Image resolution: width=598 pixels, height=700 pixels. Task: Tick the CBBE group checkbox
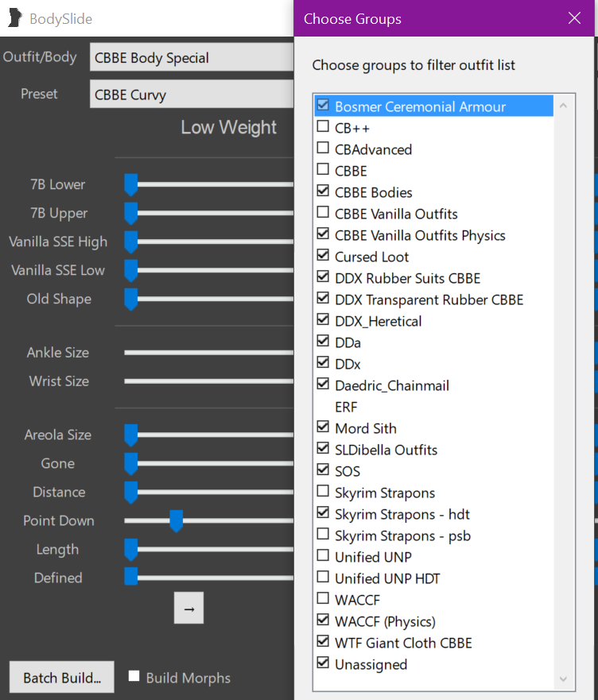click(323, 169)
